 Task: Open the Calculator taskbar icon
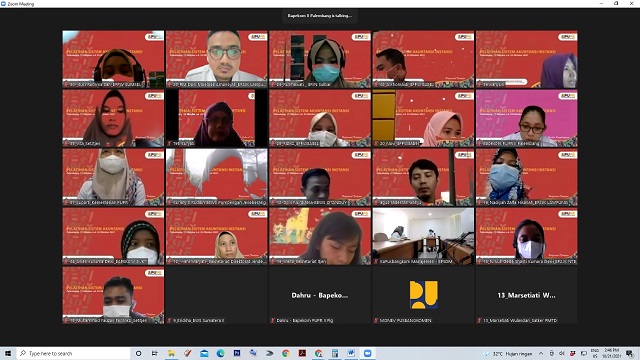tap(335, 353)
